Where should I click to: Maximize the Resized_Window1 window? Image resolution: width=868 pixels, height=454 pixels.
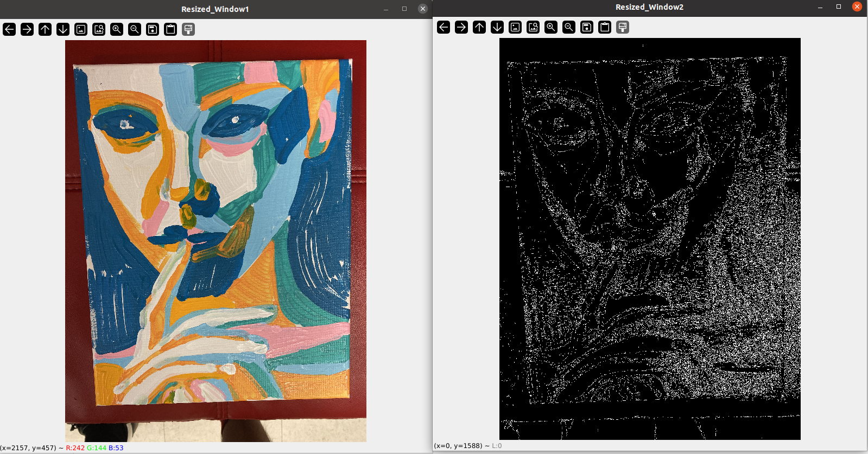click(404, 9)
